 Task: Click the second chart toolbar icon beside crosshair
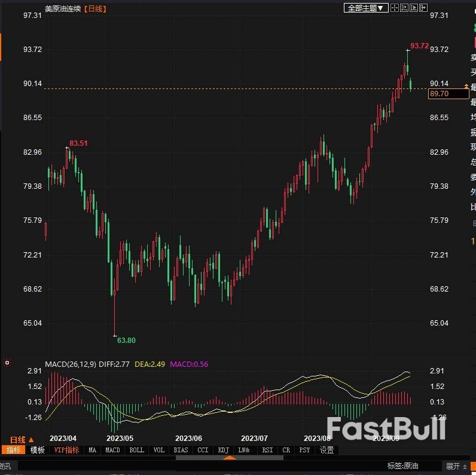404,8
